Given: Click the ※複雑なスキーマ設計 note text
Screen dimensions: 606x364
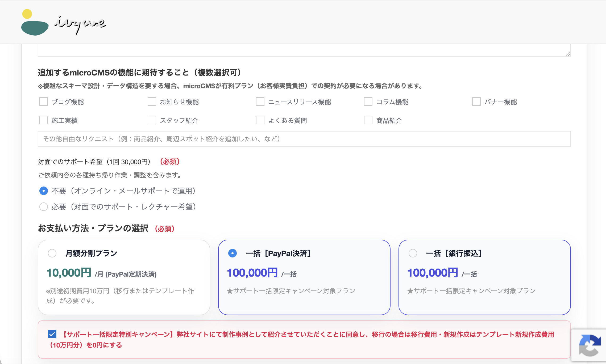Looking at the screenshot, I should tap(230, 86).
